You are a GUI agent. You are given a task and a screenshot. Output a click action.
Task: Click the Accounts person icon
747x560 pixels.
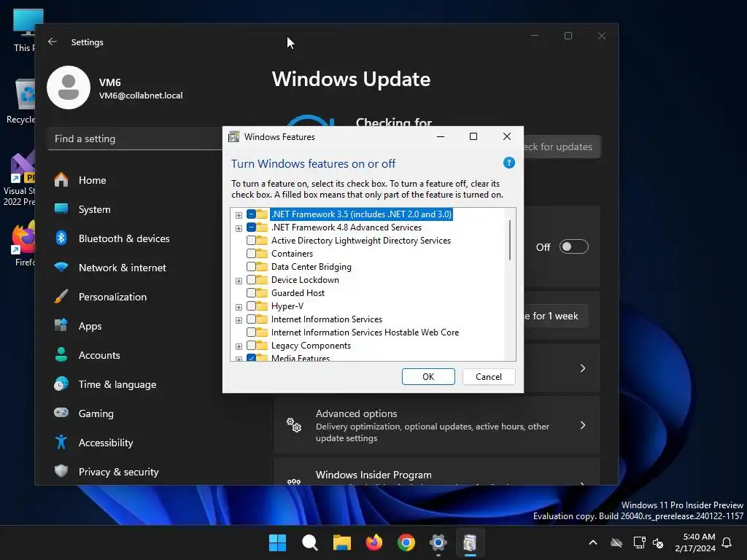coord(61,355)
